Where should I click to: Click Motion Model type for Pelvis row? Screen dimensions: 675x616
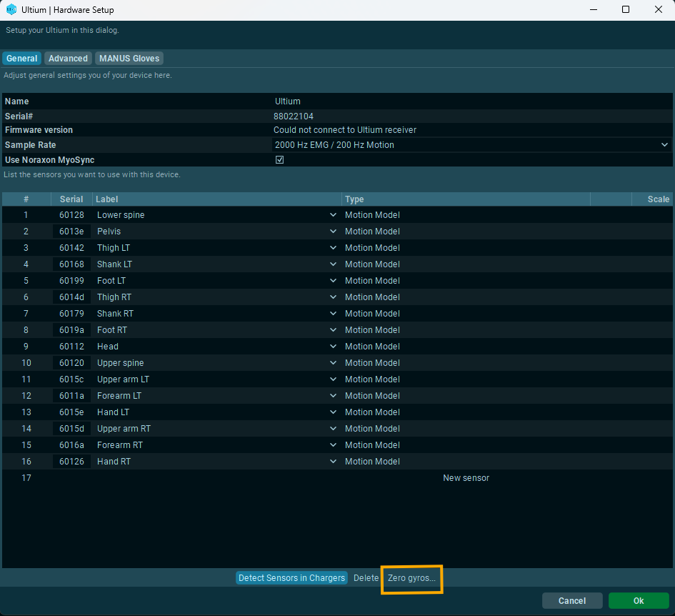(372, 232)
